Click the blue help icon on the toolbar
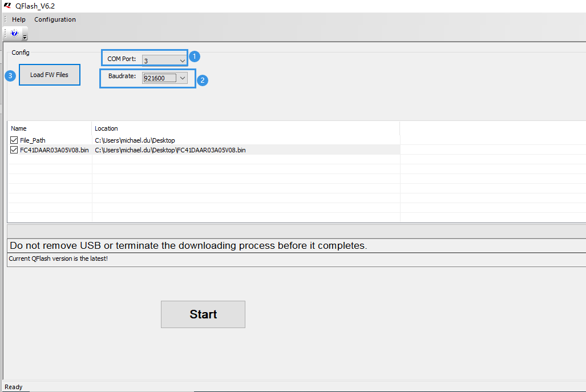The width and height of the screenshot is (586, 392). pos(14,33)
